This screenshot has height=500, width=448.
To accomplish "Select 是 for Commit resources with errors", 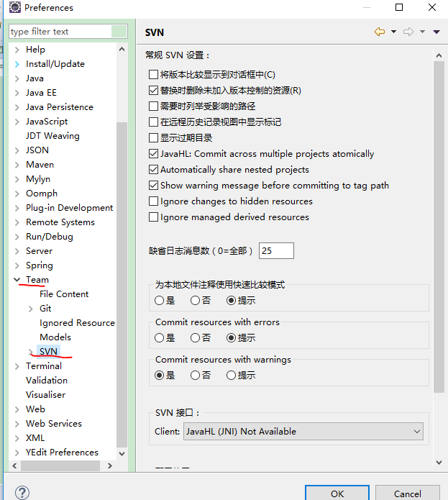I will [159, 337].
